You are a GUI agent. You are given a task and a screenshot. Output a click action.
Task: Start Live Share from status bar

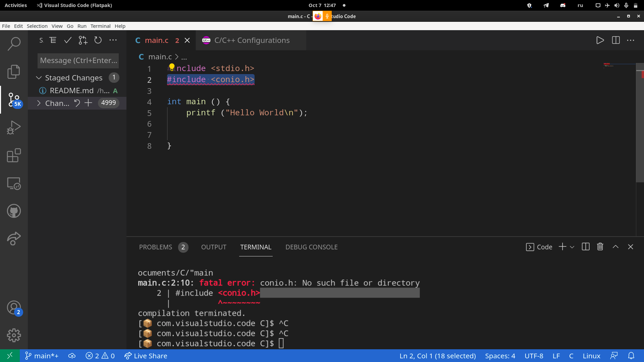[146, 356]
